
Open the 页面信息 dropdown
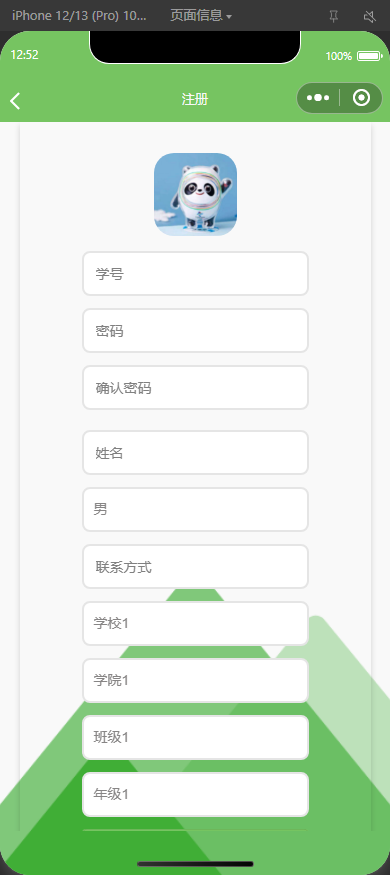pos(201,16)
